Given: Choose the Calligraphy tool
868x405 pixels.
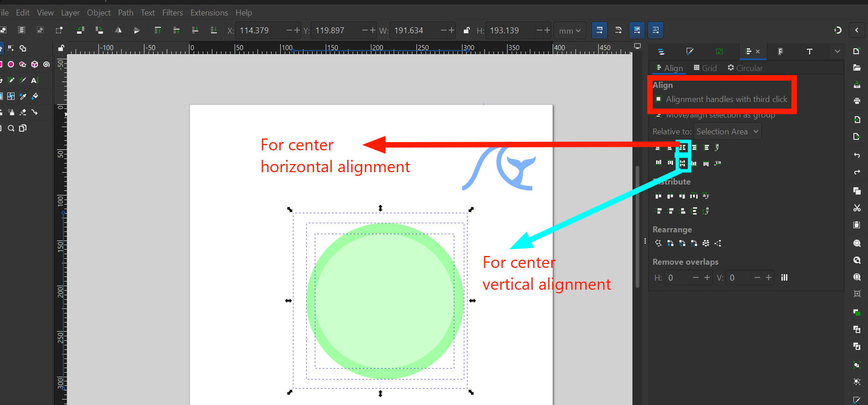Looking at the screenshot, I should tap(23, 80).
